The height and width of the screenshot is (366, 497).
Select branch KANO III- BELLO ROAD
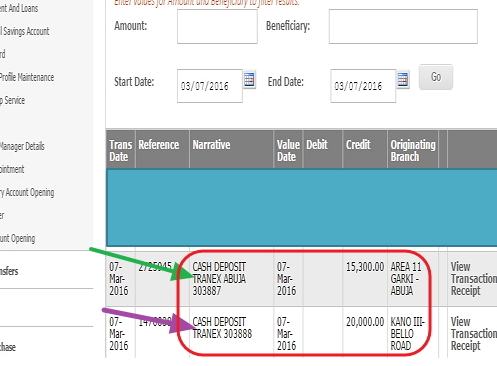pos(407,334)
